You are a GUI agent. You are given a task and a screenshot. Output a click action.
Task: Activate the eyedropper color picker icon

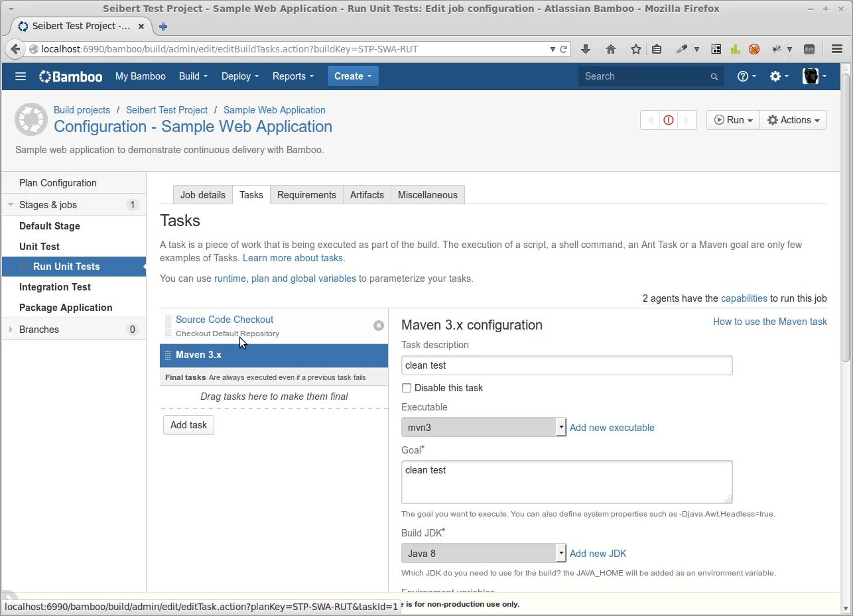coord(681,49)
